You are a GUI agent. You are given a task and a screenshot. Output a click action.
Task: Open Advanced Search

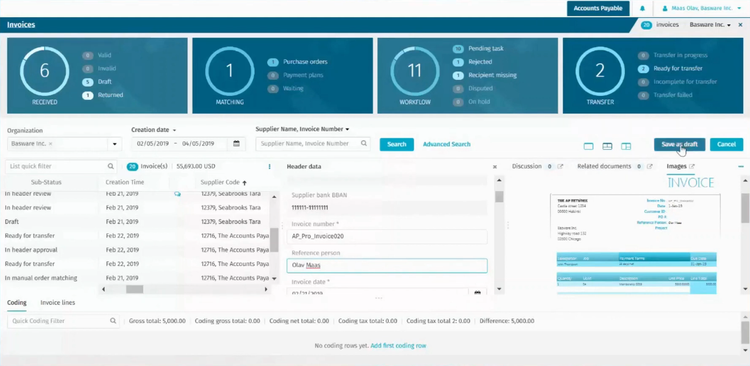tap(446, 144)
